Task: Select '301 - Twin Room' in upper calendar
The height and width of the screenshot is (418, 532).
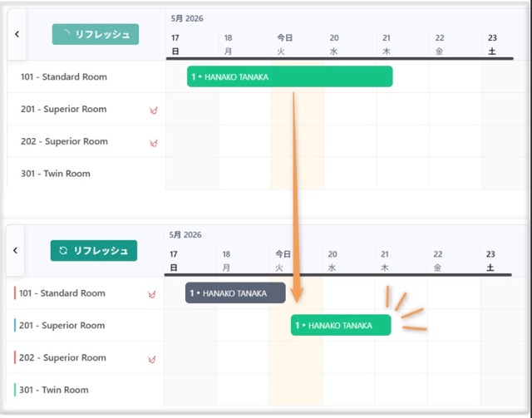Action: pyautogui.click(x=56, y=174)
